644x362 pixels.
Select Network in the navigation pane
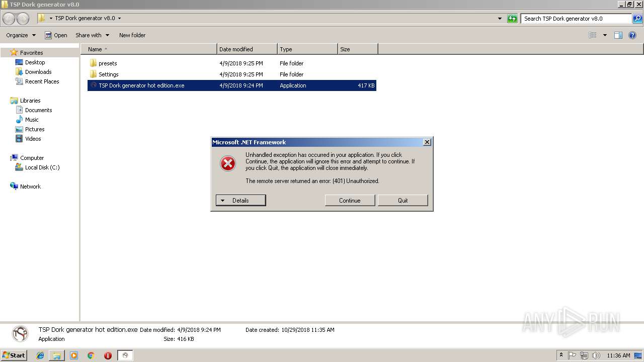[x=31, y=186]
